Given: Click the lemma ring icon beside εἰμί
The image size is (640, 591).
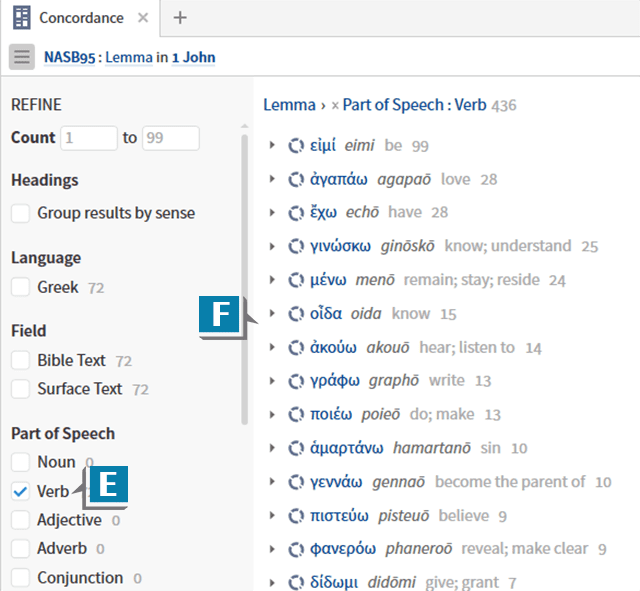Looking at the screenshot, I should click(295, 146).
